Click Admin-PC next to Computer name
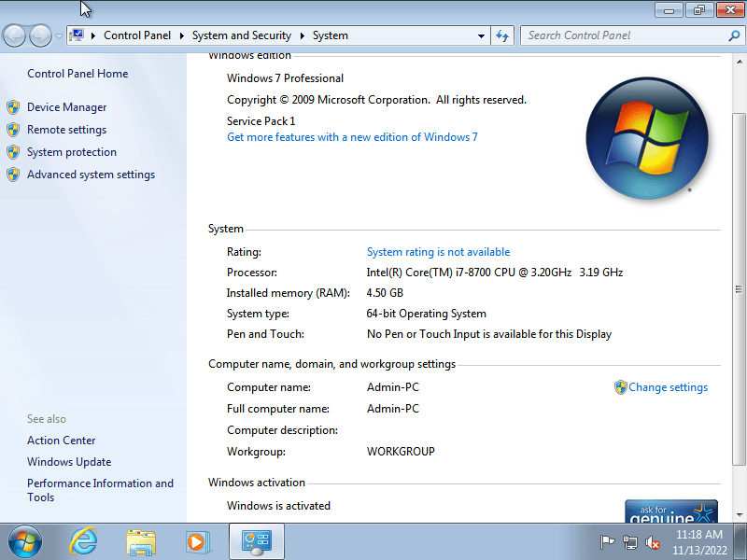 coord(393,387)
